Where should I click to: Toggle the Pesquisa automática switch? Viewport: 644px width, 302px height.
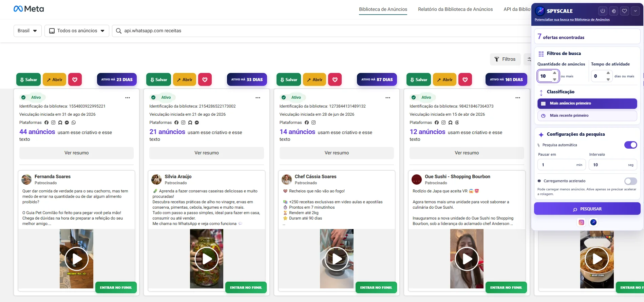pos(631,145)
